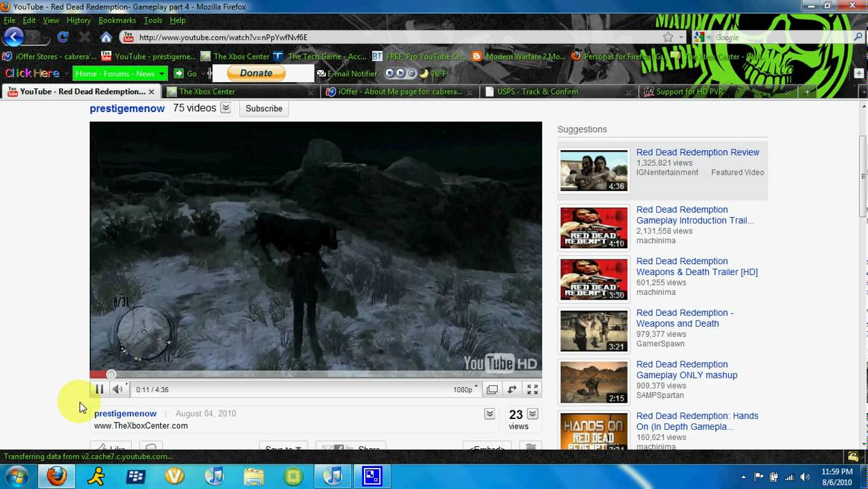Screen dimensions: 868x489
Task: Open system tray volume icon
Action: tap(805, 476)
